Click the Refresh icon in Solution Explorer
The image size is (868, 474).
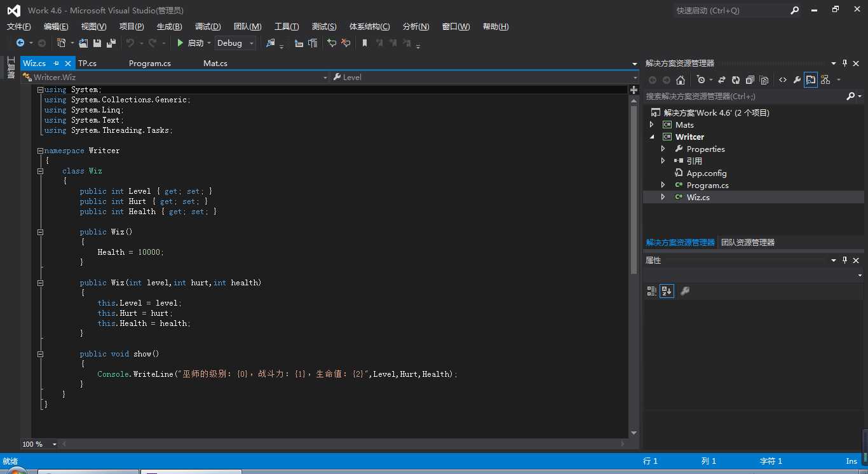click(736, 80)
